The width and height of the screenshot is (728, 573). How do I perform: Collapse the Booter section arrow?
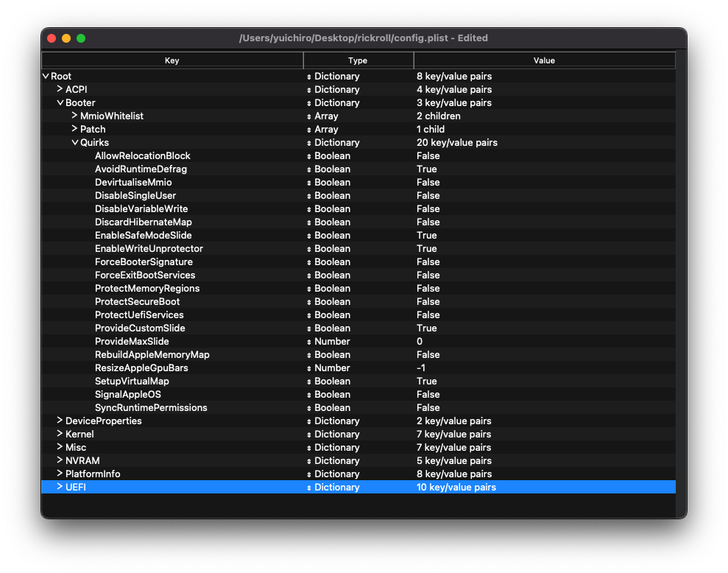tap(60, 103)
